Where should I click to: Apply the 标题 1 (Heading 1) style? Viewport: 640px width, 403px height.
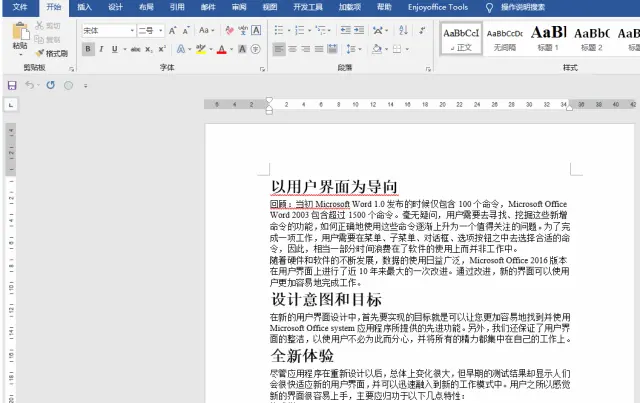(x=548, y=39)
